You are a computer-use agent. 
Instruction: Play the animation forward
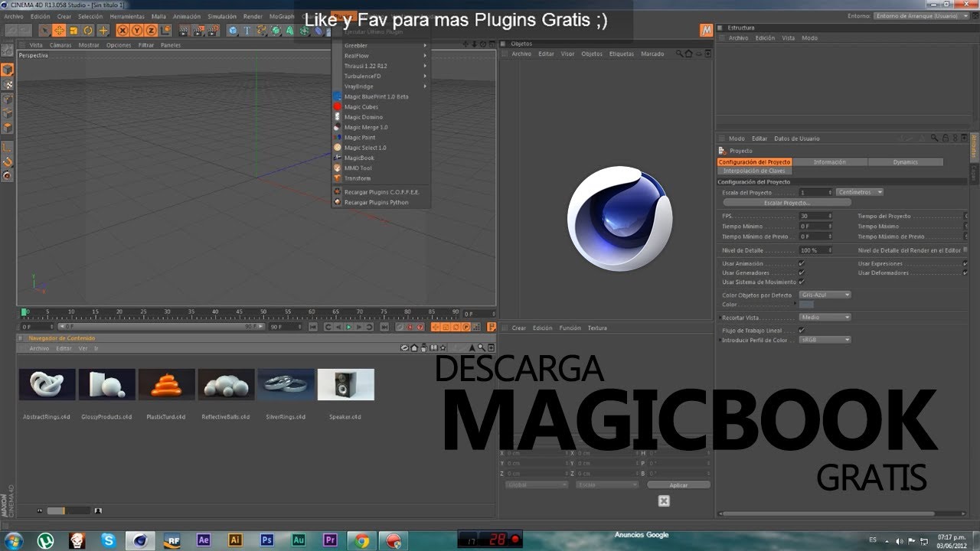pyautogui.click(x=348, y=327)
